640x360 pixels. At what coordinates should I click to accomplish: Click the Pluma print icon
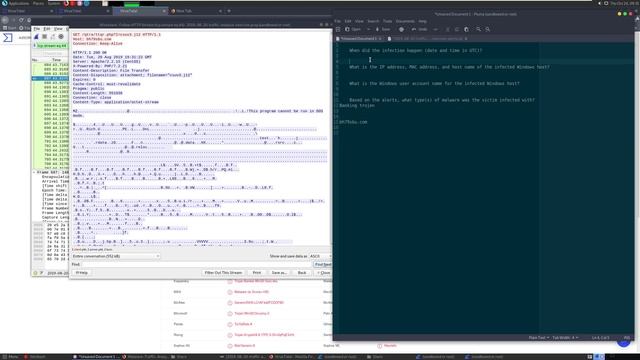[x=401, y=29]
